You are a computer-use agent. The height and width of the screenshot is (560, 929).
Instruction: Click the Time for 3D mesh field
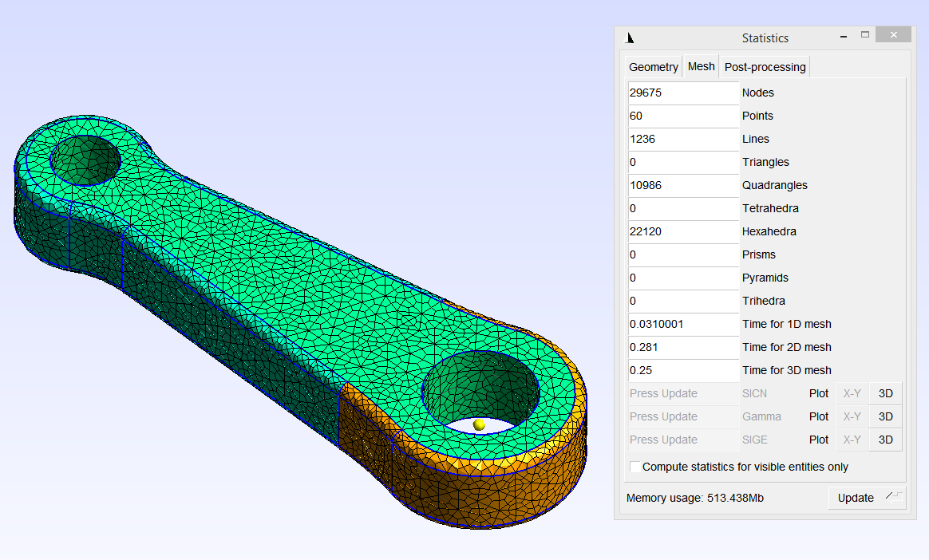coord(682,370)
